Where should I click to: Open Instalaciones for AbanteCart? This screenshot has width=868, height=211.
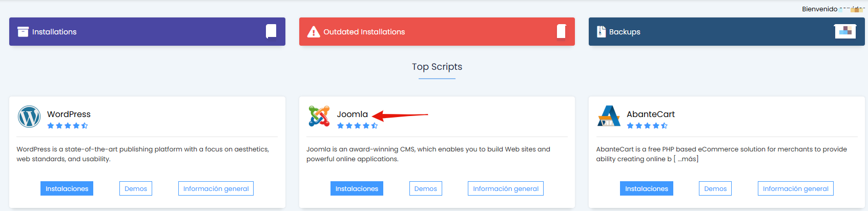tap(647, 188)
